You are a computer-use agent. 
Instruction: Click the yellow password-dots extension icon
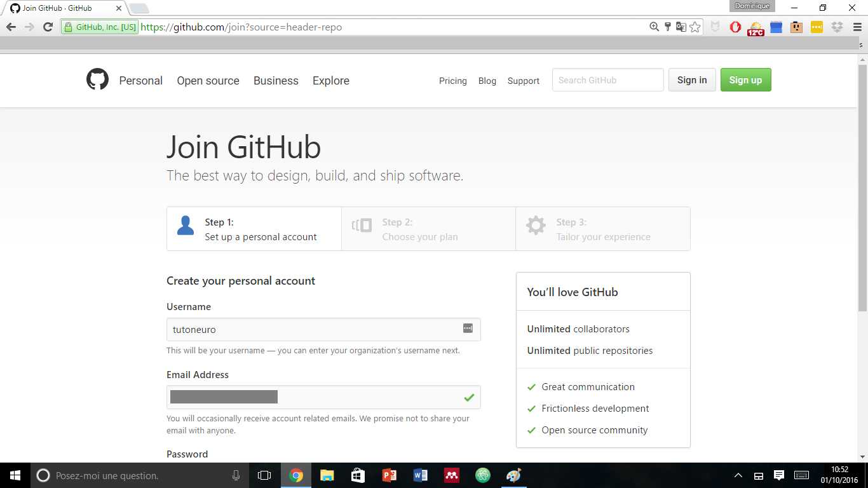(817, 27)
